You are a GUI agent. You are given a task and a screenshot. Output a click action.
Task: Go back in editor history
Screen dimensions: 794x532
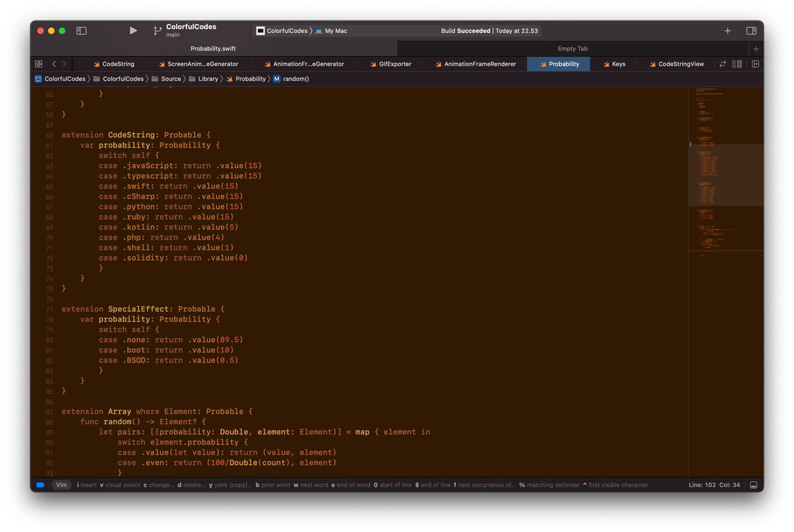coord(54,64)
